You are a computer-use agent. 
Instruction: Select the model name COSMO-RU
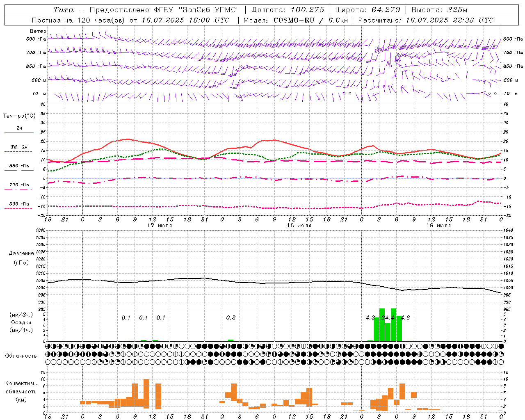[294, 20]
